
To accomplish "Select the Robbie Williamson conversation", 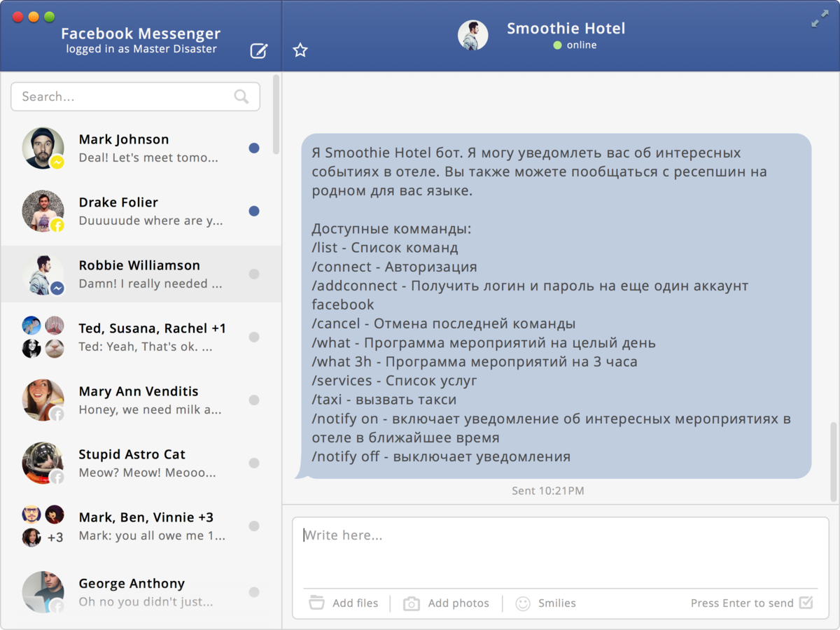I will [x=141, y=274].
